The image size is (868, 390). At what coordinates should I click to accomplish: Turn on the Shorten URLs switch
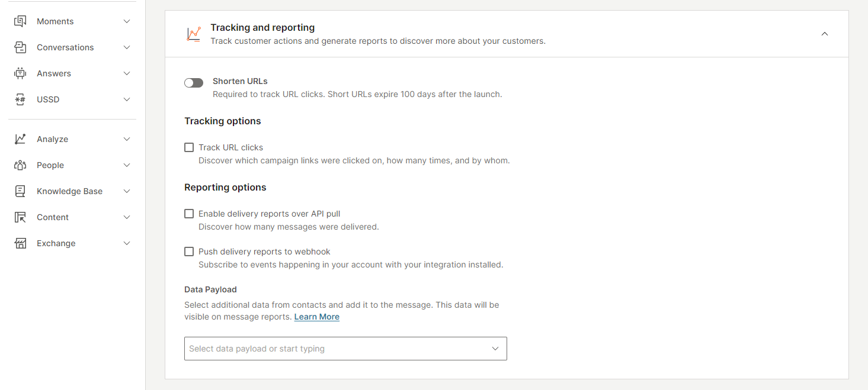pyautogui.click(x=194, y=83)
